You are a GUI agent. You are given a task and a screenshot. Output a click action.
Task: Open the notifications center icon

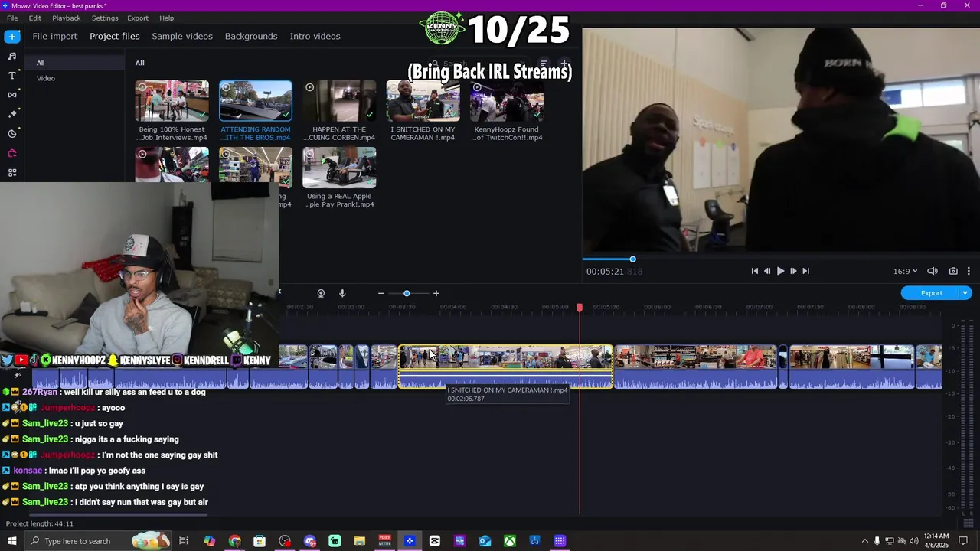coord(963,541)
